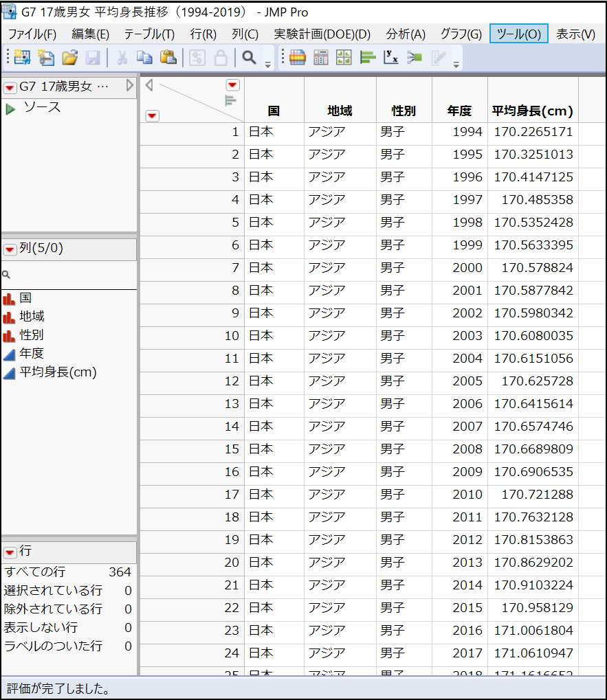Collapse side panels with left triangle arrow

click(149, 84)
